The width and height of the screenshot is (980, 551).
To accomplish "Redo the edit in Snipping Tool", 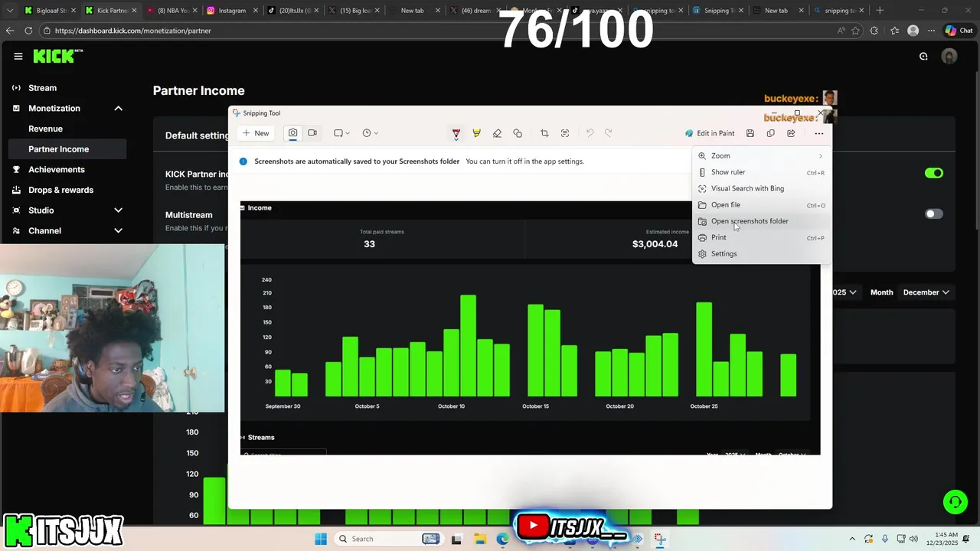I will (x=609, y=133).
